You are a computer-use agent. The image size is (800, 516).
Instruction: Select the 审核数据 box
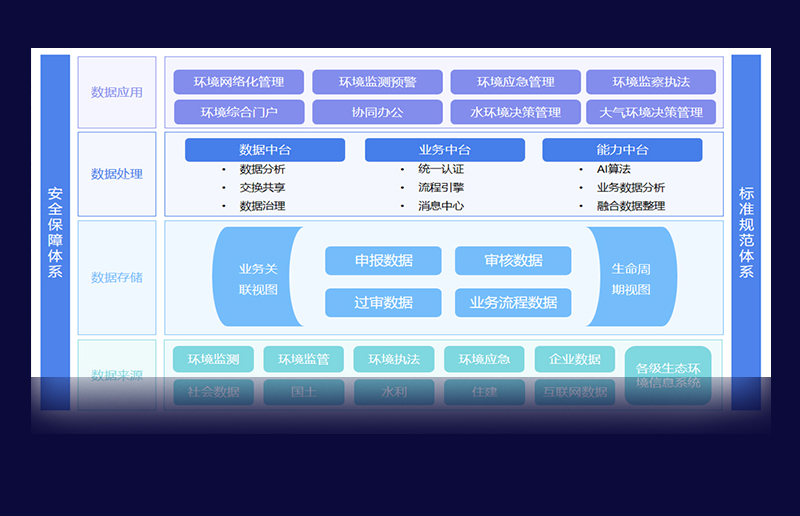click(x=513, y=261)
